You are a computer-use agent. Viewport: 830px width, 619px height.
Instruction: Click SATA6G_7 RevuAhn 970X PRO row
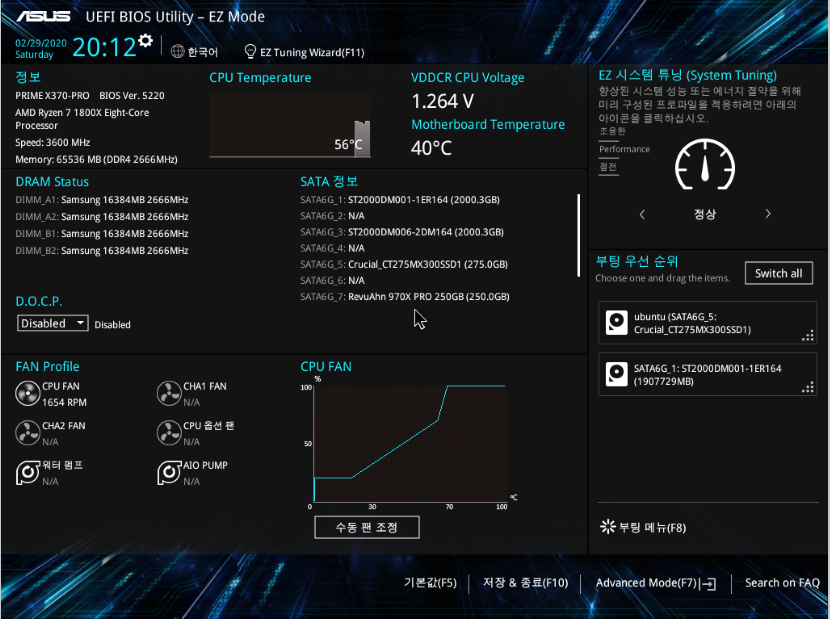pos(405,297)
